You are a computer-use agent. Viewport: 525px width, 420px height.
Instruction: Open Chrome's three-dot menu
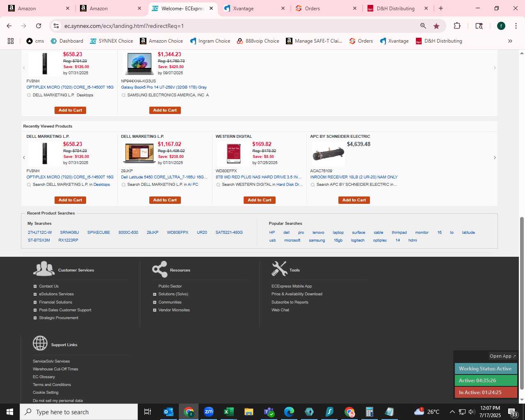pos(516,26)
